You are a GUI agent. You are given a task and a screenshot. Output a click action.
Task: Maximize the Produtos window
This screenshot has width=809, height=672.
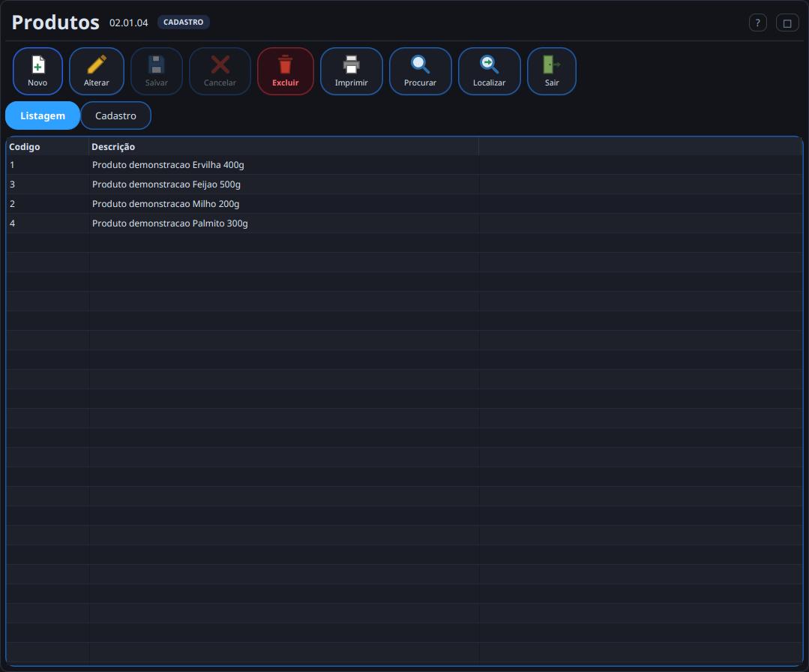[787, 22]
